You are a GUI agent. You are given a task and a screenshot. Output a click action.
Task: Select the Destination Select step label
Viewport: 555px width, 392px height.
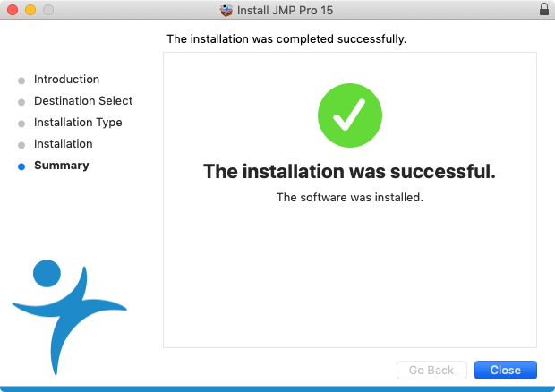click(83, 101)
